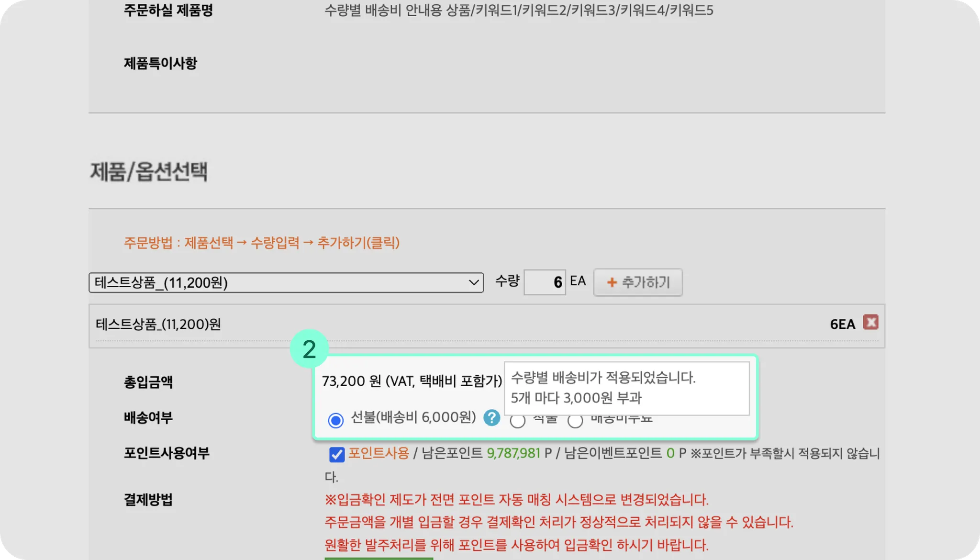The width and height of the screenshot is (980, 560).
Task: Click the orange 포인트사용 label text
Action: [x=379, y=453]
